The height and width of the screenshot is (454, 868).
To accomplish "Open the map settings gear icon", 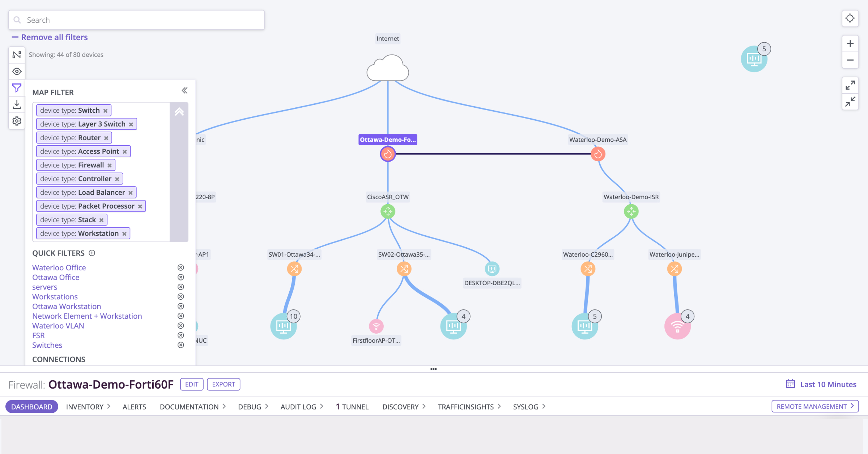I will [x=17, y=121].
